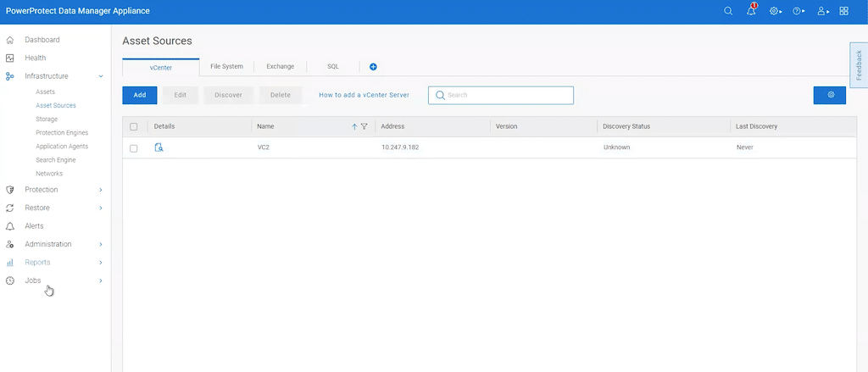The image size is (868, 372).
Task: Expand the Reports menu chevron
Action: click(x=101, y=263)
